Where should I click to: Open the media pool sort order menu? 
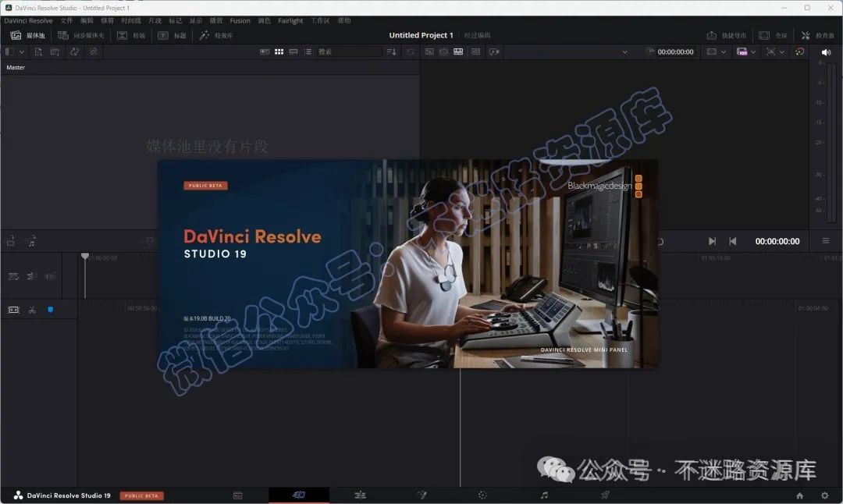click(x=391, y=51)
